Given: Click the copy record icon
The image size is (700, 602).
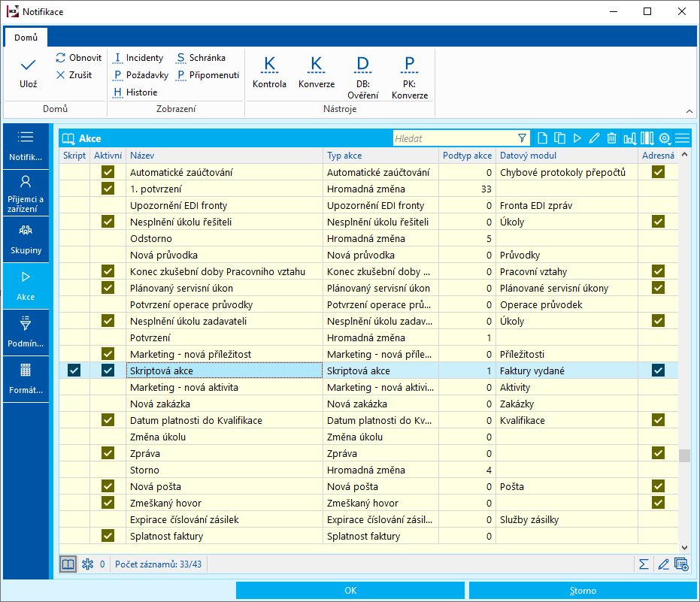Looking at the screenshot, I should [x=559, y=138].
